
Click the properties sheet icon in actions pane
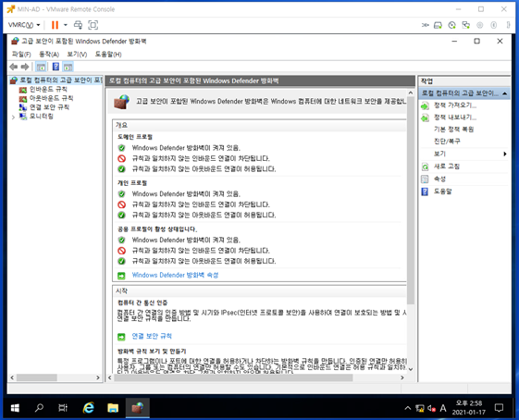[425, 179]
